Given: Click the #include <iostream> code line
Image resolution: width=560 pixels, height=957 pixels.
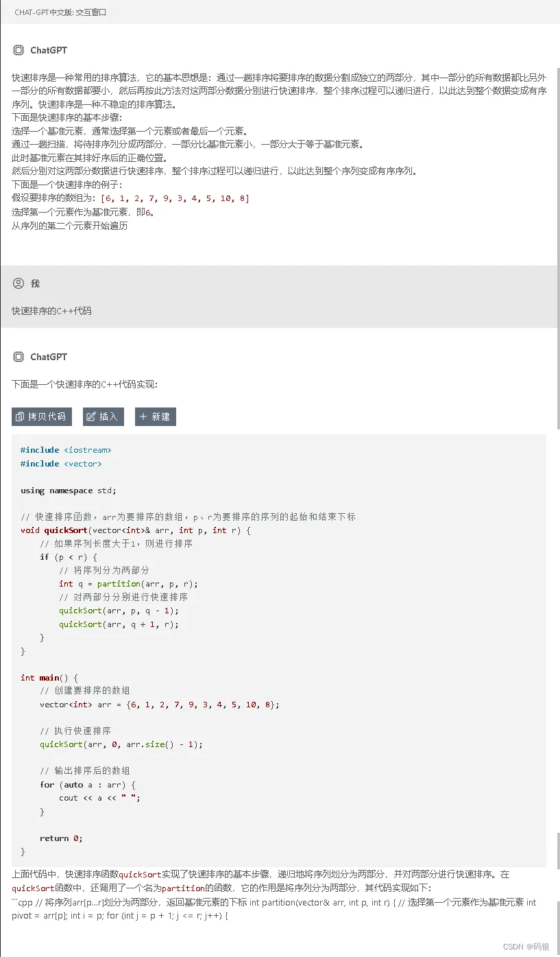Looking at the screenshot, I should tap(66, 450).
